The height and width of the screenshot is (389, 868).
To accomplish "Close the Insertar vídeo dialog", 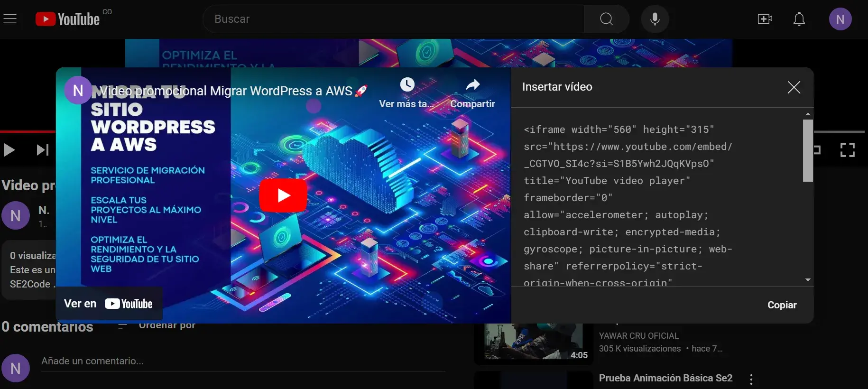I will (794, 87).
